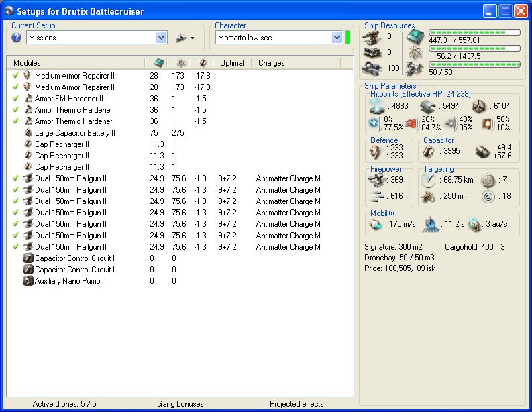Expand the arrow next to the ship icon
The height and width of the screenshot is (412, 532).
pyautogui.click(x=192, y=38)
